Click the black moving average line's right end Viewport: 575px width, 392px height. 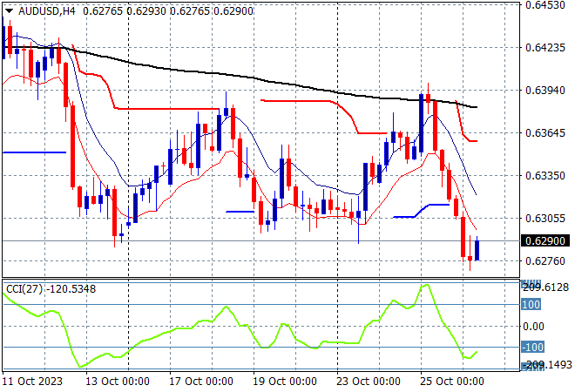(475, 107)
